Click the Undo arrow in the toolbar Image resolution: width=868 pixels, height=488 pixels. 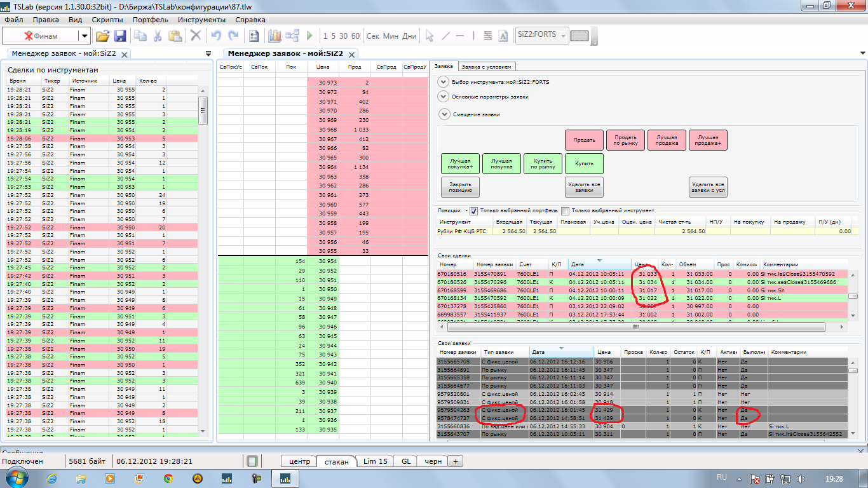[x=216, y=36]
